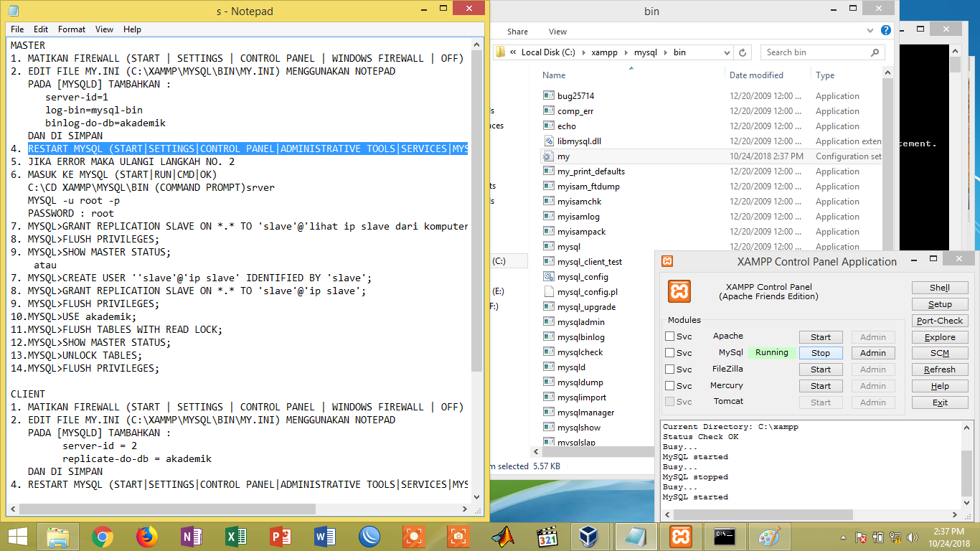Toggle the MySql Svc checkbox
Image resolution: width=980 pixels, height=551 pixels.
point(669,352)
